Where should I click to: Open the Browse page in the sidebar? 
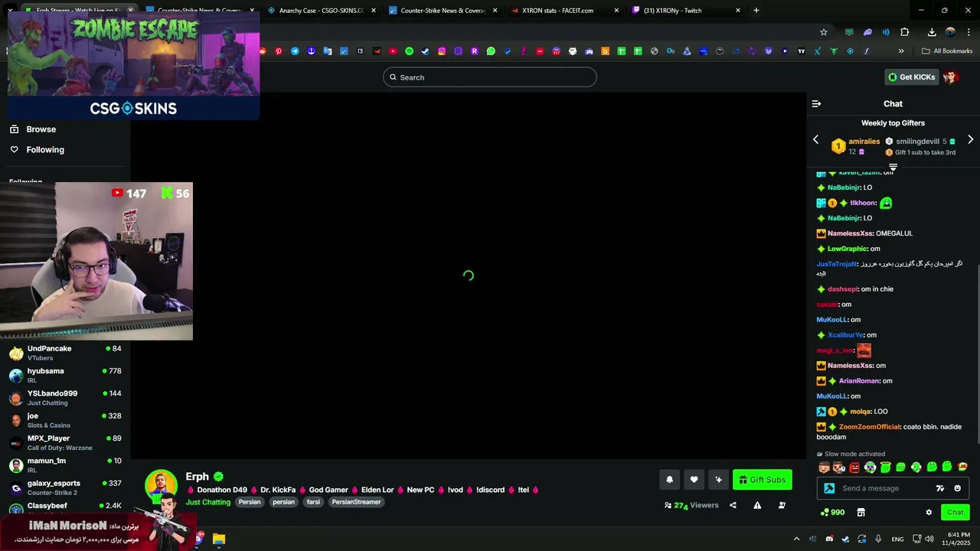click(x=41, y=129)
